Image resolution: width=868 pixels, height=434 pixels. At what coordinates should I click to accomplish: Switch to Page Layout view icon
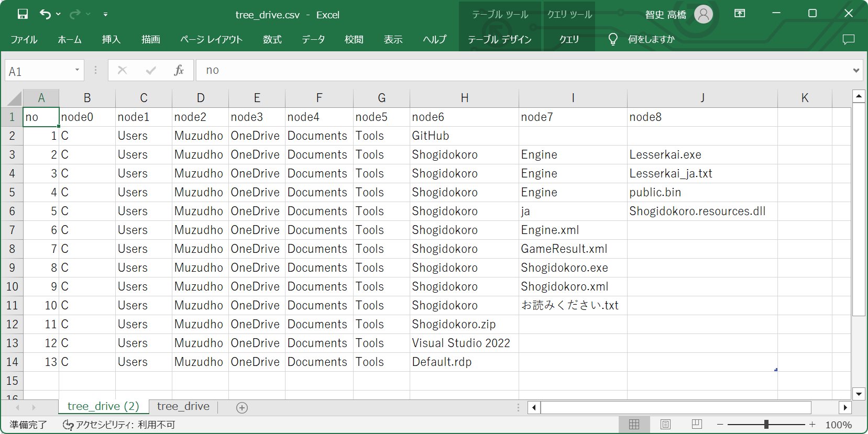pos(665,425)
